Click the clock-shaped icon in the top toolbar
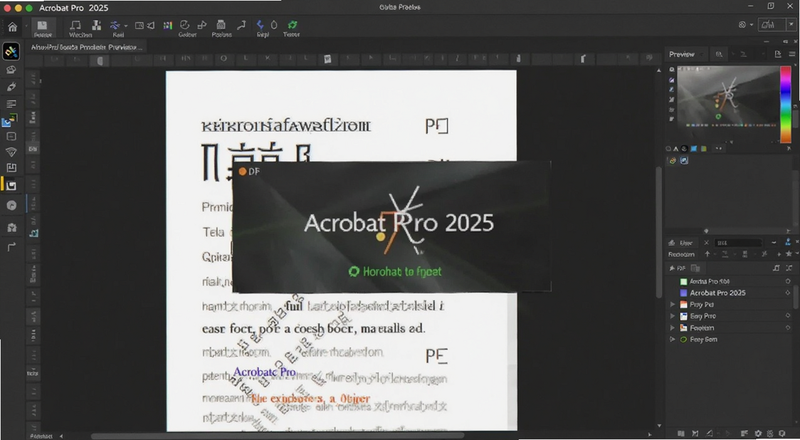Screen dimensions: 800x440 (x=185, y=25)
